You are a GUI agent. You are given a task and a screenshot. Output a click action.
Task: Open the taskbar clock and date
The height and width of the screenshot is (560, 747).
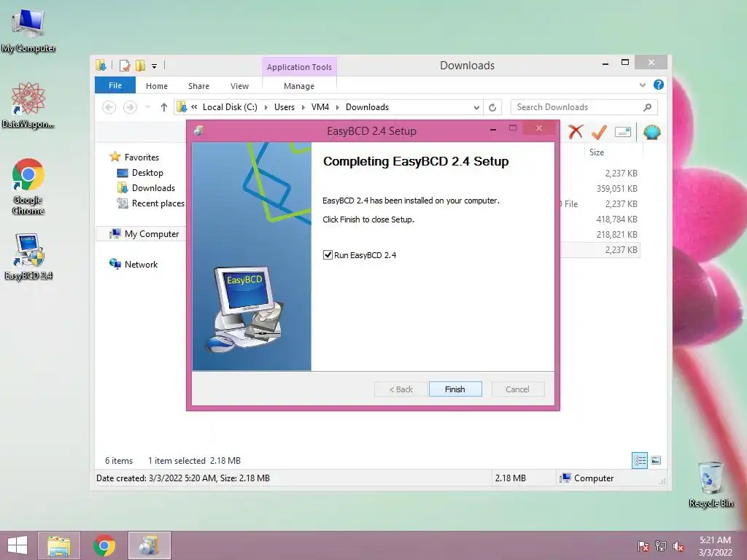point(715,546)
